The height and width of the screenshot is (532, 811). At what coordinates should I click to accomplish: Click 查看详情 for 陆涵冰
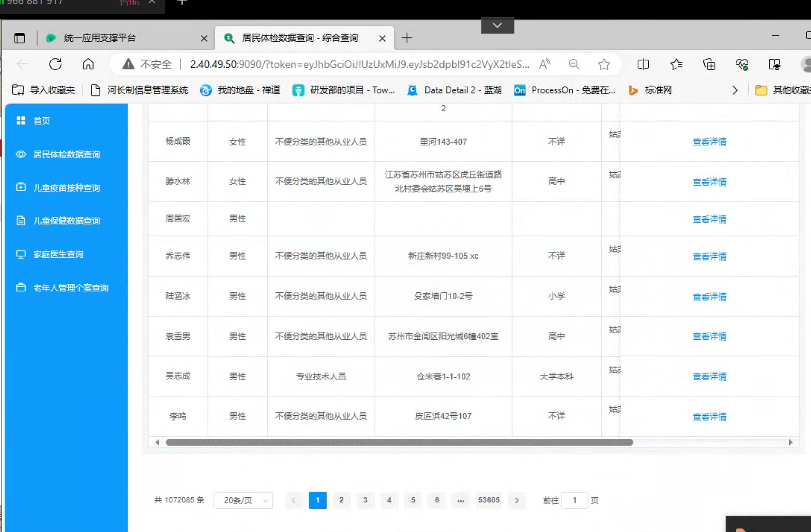709,297
